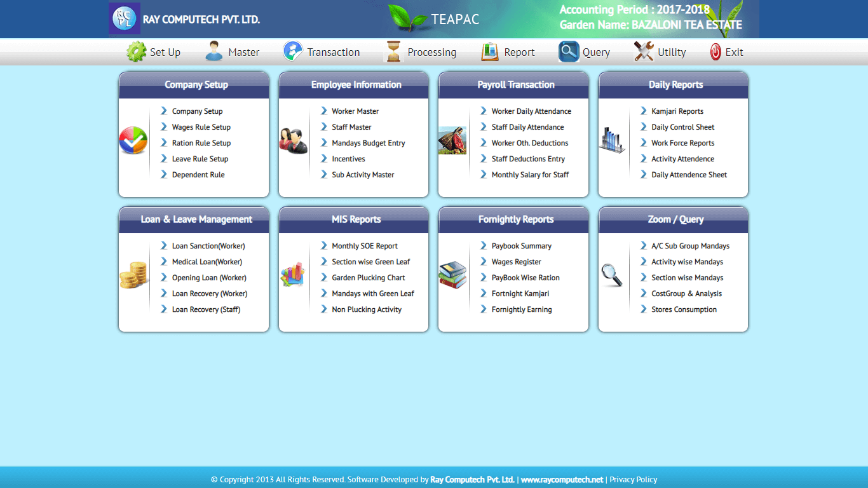Open the Utility menu

click(672, 52)
